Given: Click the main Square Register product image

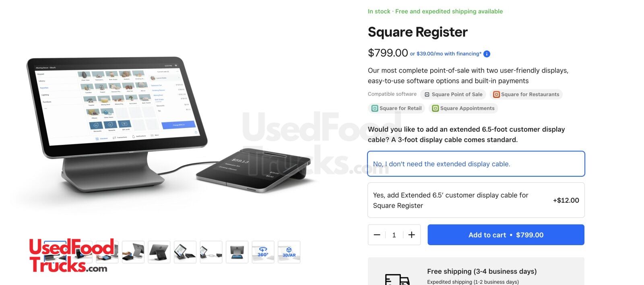Looking at the screenshot, I should tap(169, 125).
